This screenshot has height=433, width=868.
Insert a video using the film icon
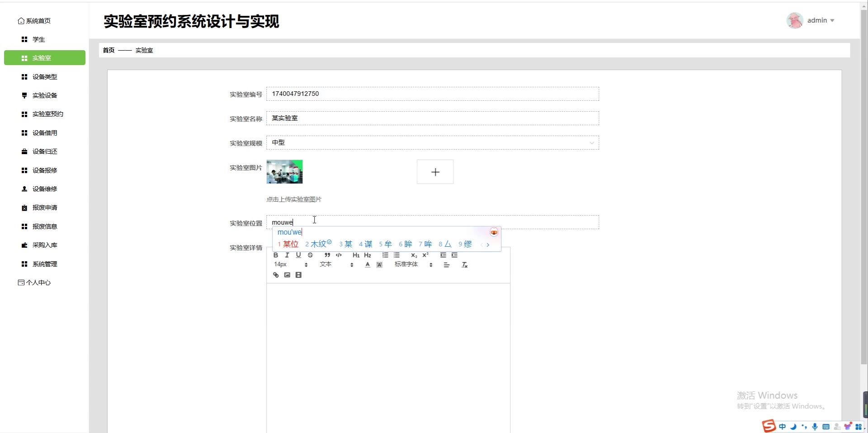(x=298, y=275)
